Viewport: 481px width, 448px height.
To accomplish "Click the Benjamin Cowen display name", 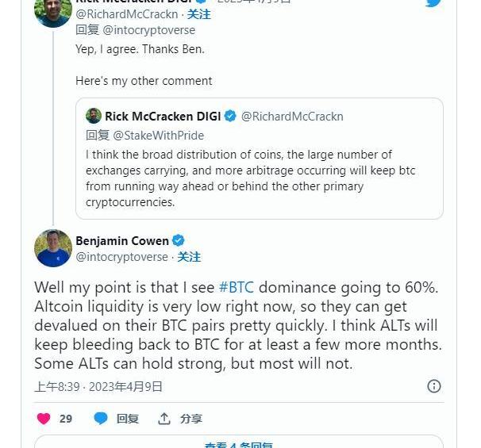I will [x=122, y=240].
